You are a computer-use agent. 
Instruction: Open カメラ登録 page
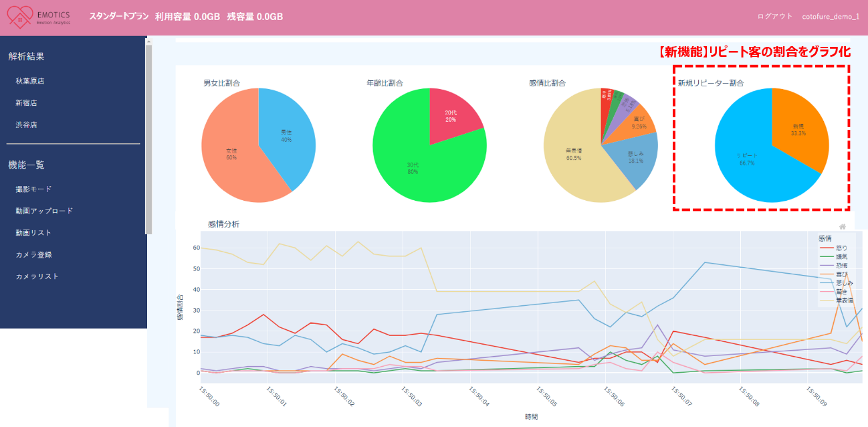(33, 255)
